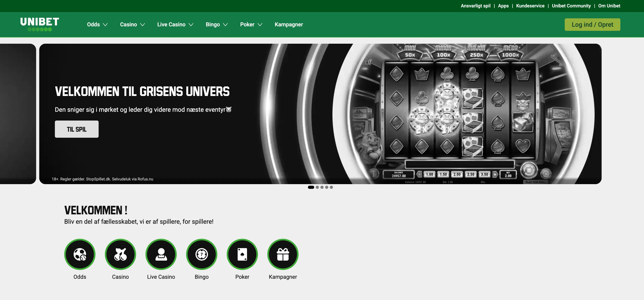Open the Kampagner gift circle icon
Screen dimensions: 644x300
click(283, 254)
